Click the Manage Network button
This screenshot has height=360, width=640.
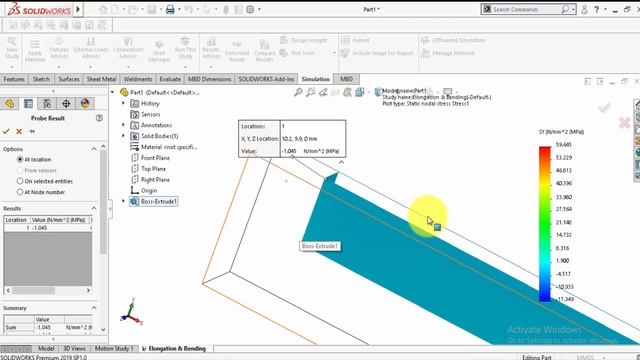pyautogui.click(x=448, y=53)
